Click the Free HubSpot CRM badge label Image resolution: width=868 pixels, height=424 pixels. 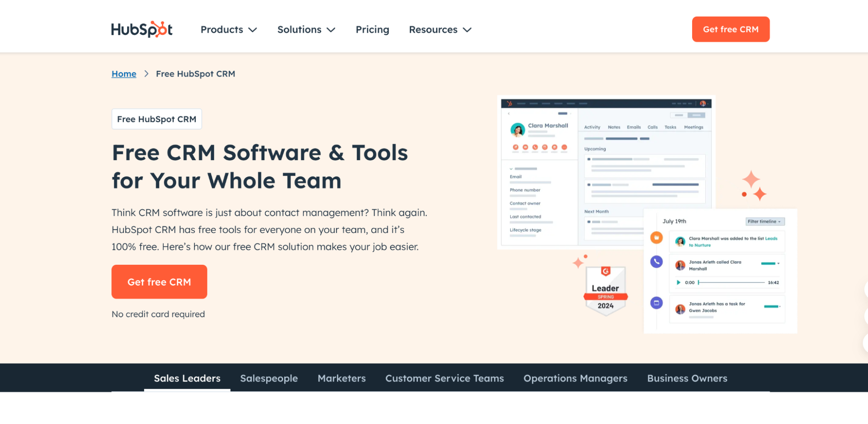coord(157,119)
